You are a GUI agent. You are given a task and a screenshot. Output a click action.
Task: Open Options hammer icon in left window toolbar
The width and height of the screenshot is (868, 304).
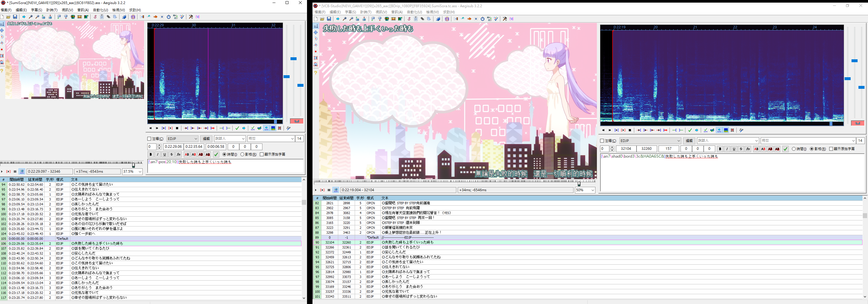coord(191,17)
